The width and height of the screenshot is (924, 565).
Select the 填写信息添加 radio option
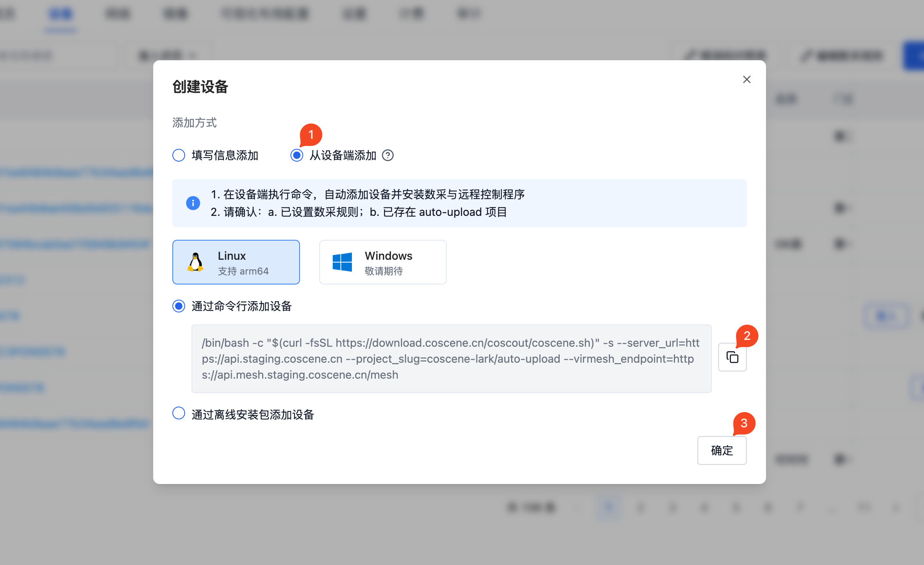tap(179, 155)
